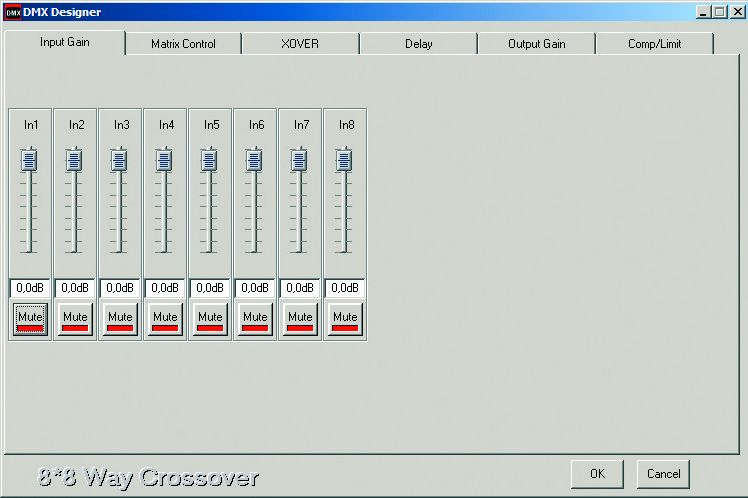
Task: Click the In8 gain fader handle
Action: [344, 160]
